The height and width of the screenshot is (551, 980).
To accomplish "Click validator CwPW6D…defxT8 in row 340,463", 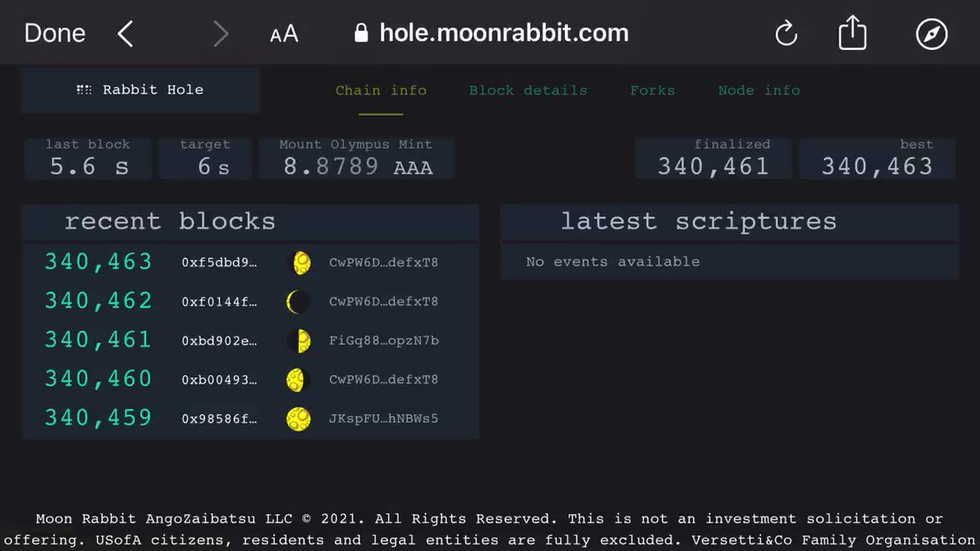I will pos(384,262).
